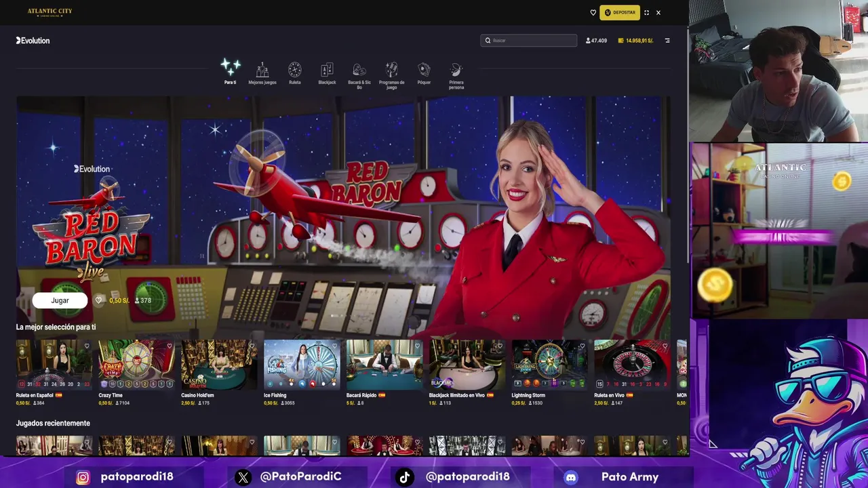Favorite Ruleta en Vivo with heart
Screen dimensions: 868x488
tap(665, 346)
